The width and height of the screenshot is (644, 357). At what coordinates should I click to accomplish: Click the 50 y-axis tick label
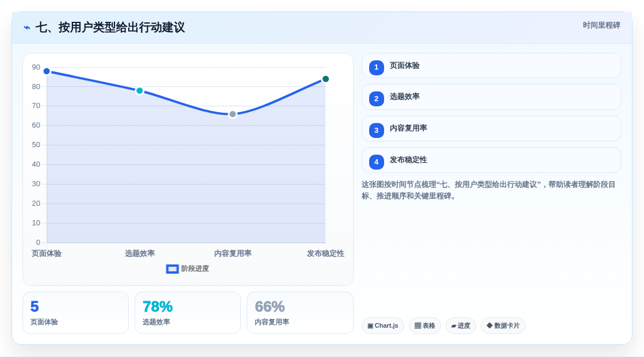pyautogui.click(x=36, y=145)
